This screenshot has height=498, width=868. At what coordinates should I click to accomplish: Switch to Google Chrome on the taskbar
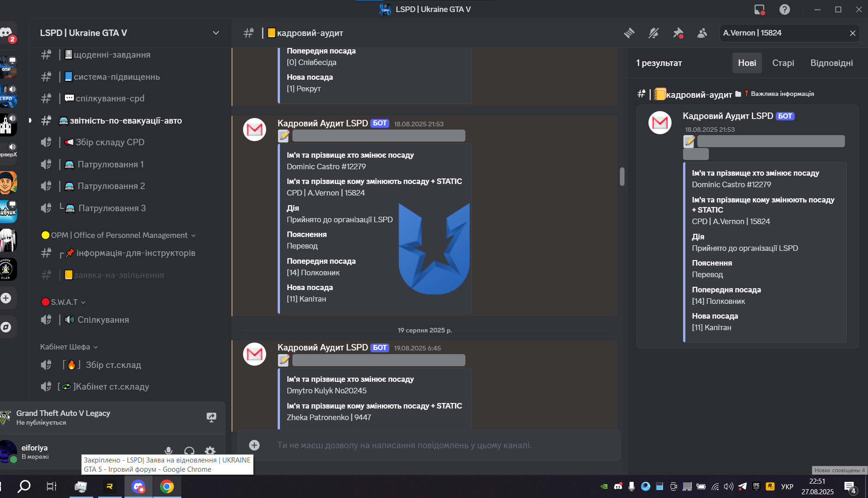pos(167,486)
